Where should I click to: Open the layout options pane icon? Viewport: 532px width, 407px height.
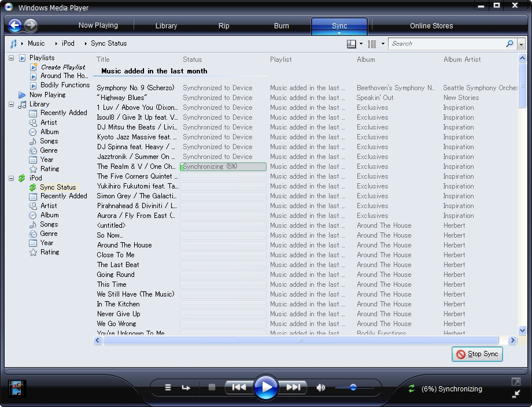click(351, 44)
